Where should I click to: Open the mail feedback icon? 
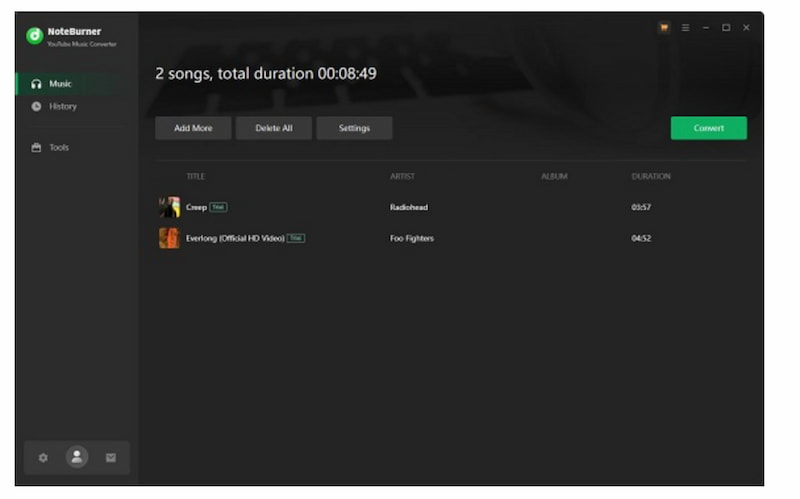tap(111, 458)
